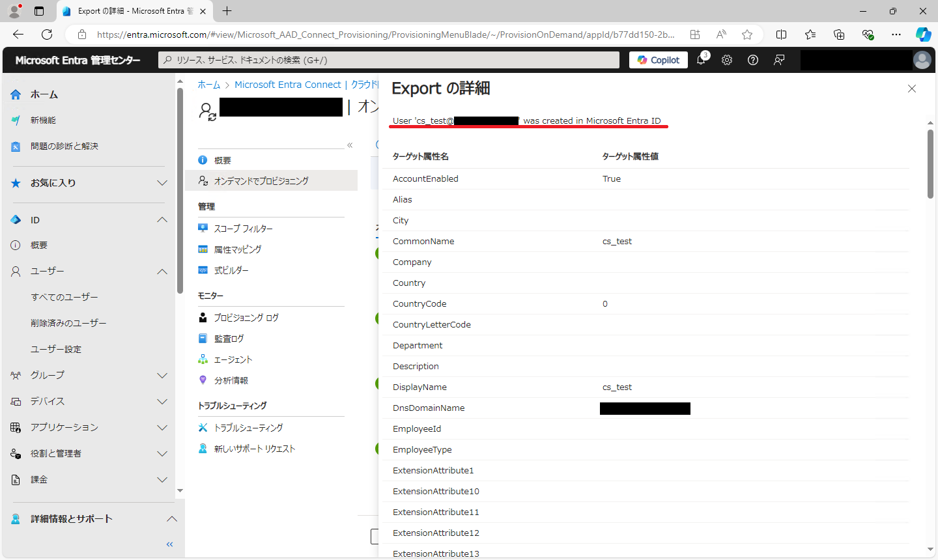This screenshot has height=560, width=938.
Task: Expand the デバイス section chevron
Action: (x=162, y=402)
